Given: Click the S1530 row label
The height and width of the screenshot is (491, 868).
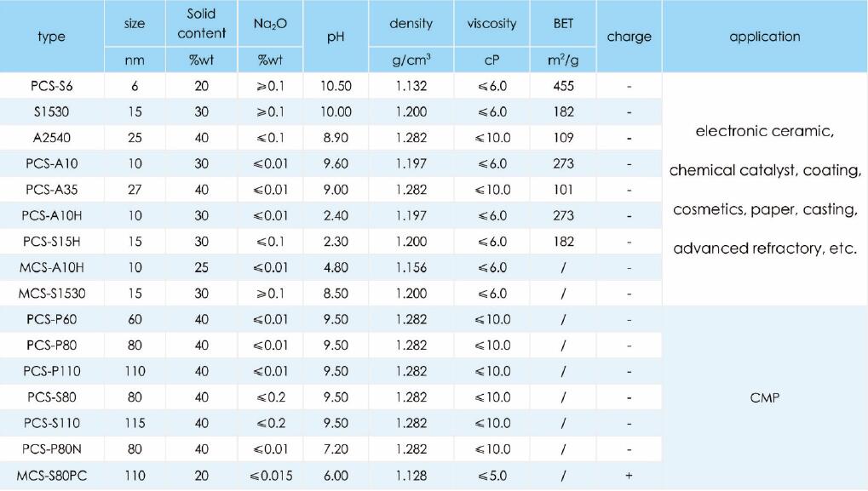Looking at the screenshot, I should 51,111.
